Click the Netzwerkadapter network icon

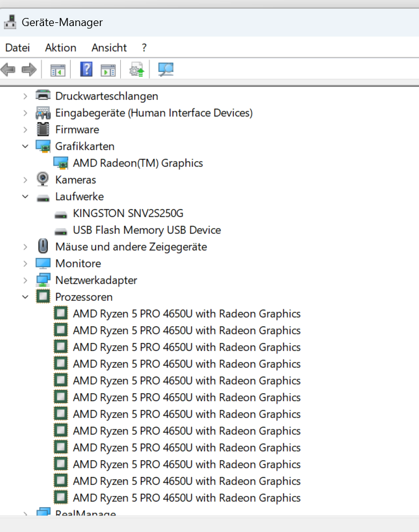(43, 280)
